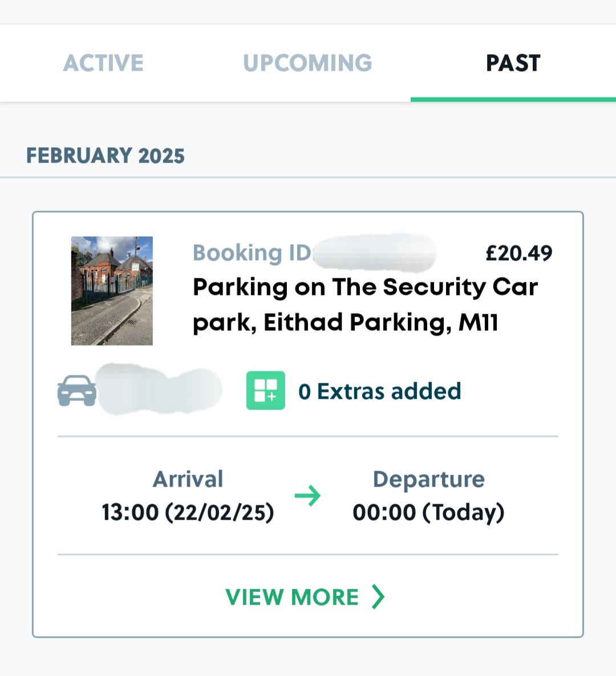Open the UPCOMING bookings tab
Viewport: 616px width, 676px height.
[307, 63]
